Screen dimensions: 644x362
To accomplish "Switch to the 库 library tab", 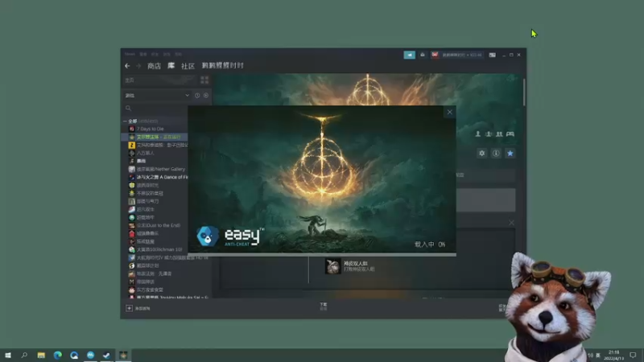I will (x=171, y=66).
